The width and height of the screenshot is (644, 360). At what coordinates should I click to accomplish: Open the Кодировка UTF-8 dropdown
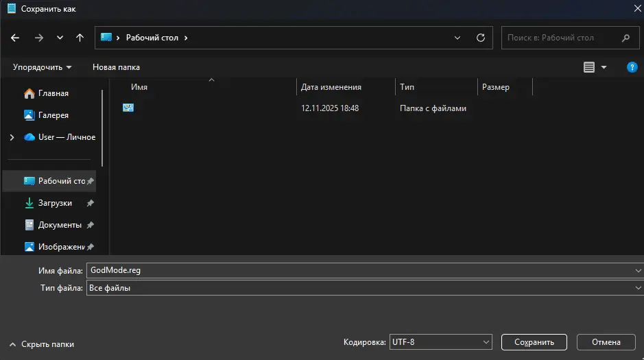pyautogui.click(x=440, y=342)
